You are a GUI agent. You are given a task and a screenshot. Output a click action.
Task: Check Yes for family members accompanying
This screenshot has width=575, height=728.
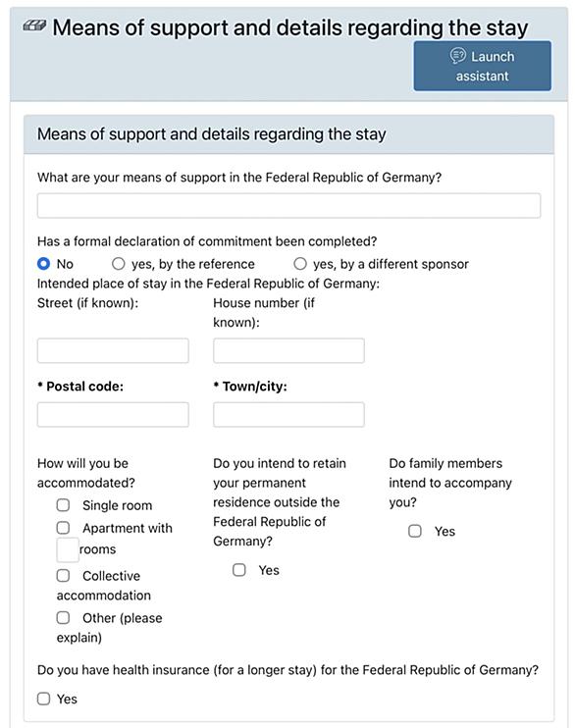(415, 531)
